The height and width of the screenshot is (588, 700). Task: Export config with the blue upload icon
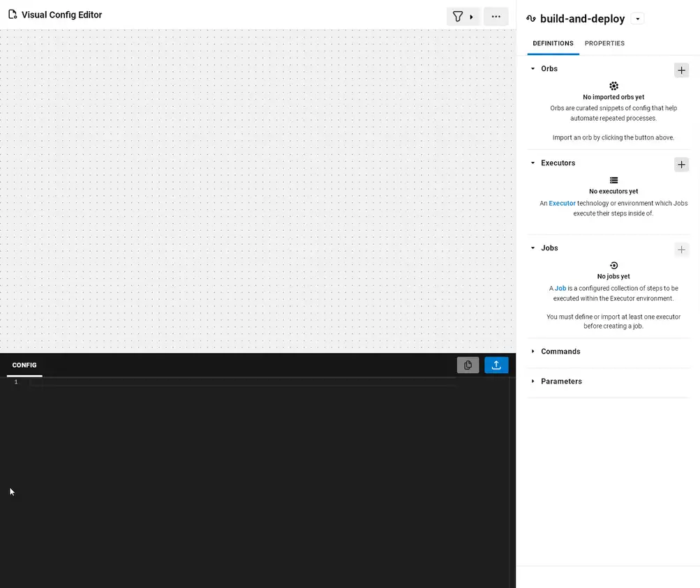coord(496,365)
